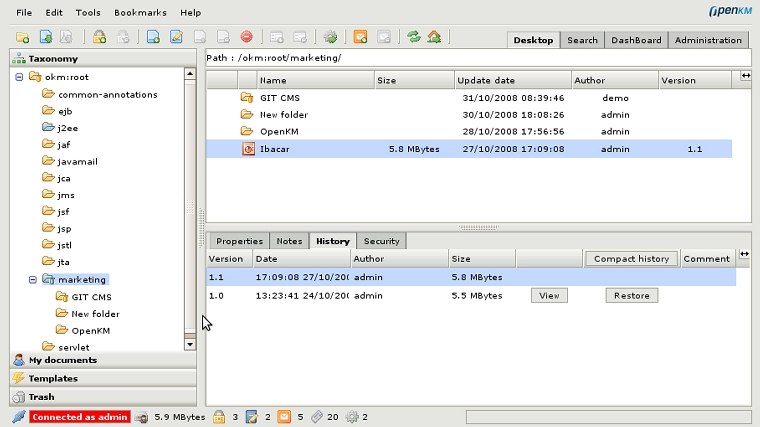Click the locked documents padlock status icon
This screenshot has height=427, width=760.
(x=219, y=417)
